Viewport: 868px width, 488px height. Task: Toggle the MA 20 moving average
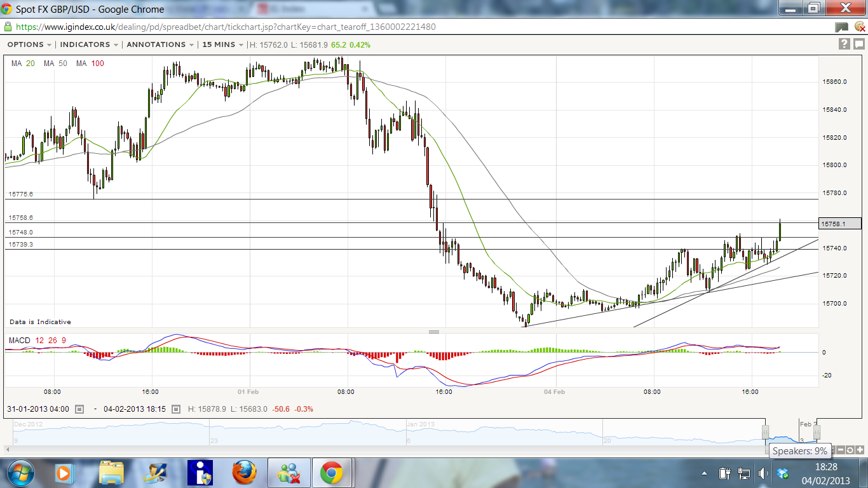point(23,64)
